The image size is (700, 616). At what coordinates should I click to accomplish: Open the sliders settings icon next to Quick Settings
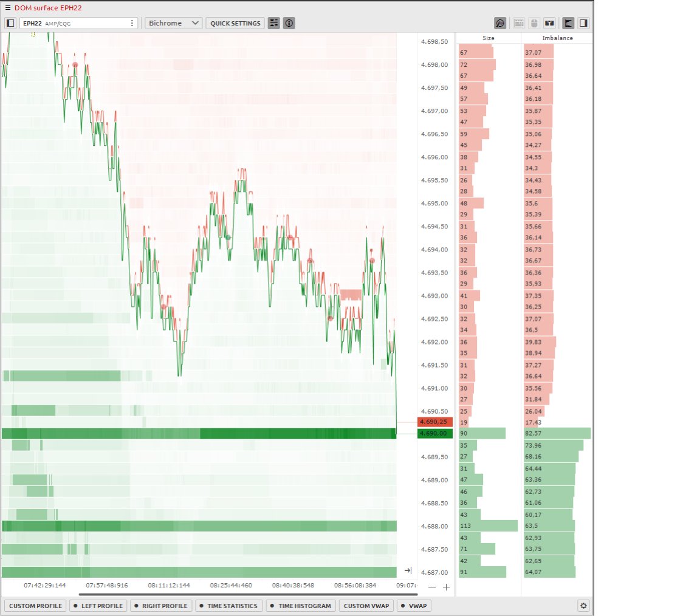[x=273, y=23]
